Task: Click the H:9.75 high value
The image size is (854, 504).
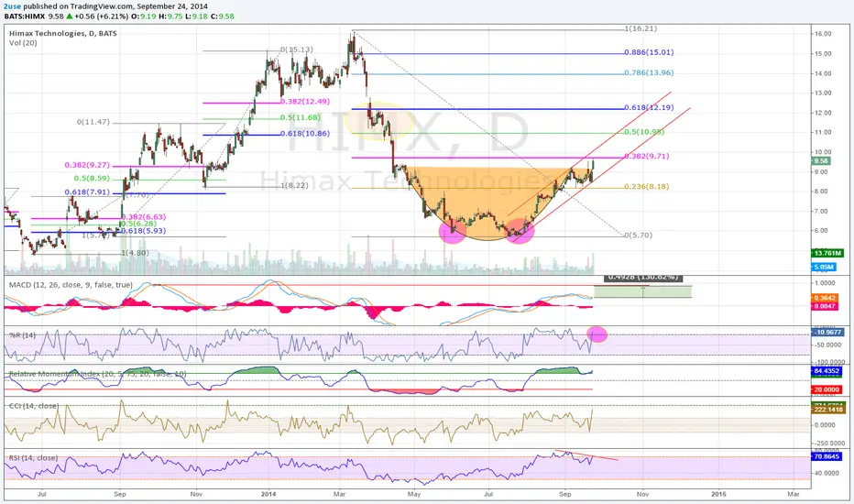Action: click(170, 16)
